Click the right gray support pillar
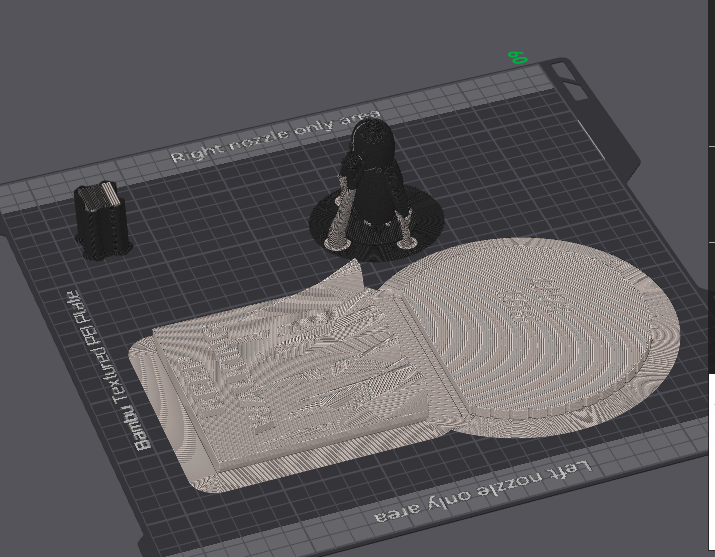 click(405, 230)
